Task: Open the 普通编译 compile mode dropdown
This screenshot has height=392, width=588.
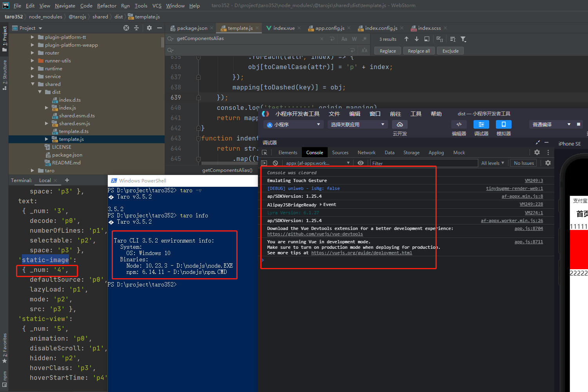Action: [x=551, y=124]
